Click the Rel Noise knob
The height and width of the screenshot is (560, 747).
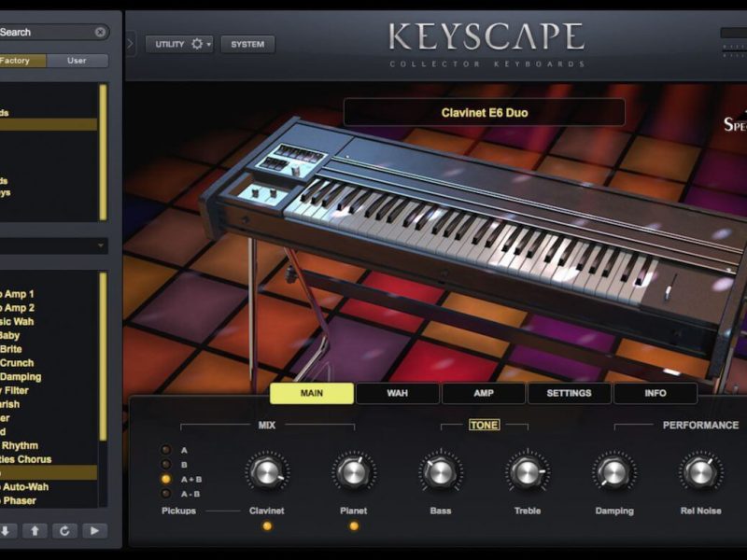701,472
